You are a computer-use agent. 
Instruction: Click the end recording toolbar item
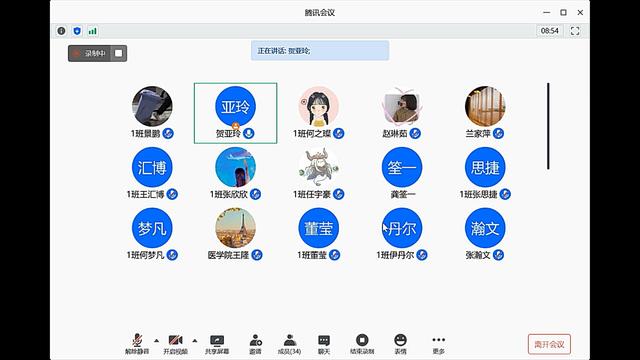coord(362,344)
